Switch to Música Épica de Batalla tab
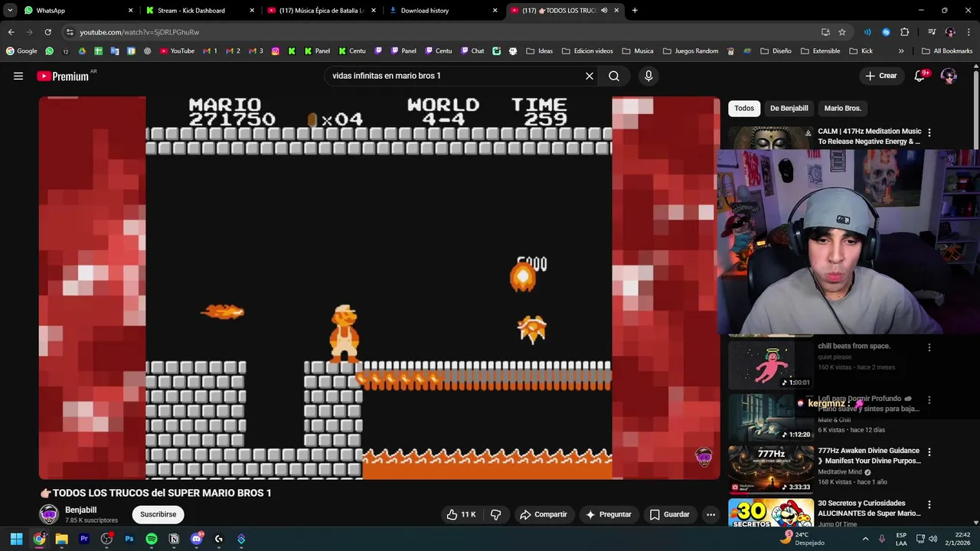 [x=322, y=11]
